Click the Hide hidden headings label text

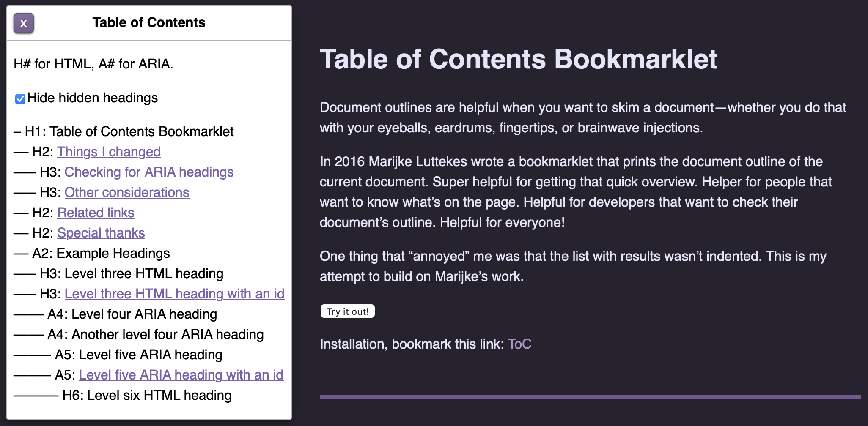(92, 98)
